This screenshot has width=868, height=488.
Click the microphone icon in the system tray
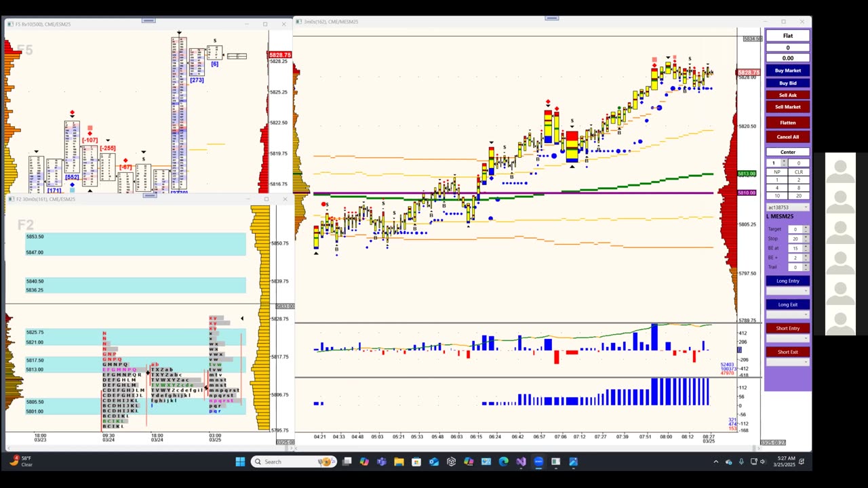(742, 462)
